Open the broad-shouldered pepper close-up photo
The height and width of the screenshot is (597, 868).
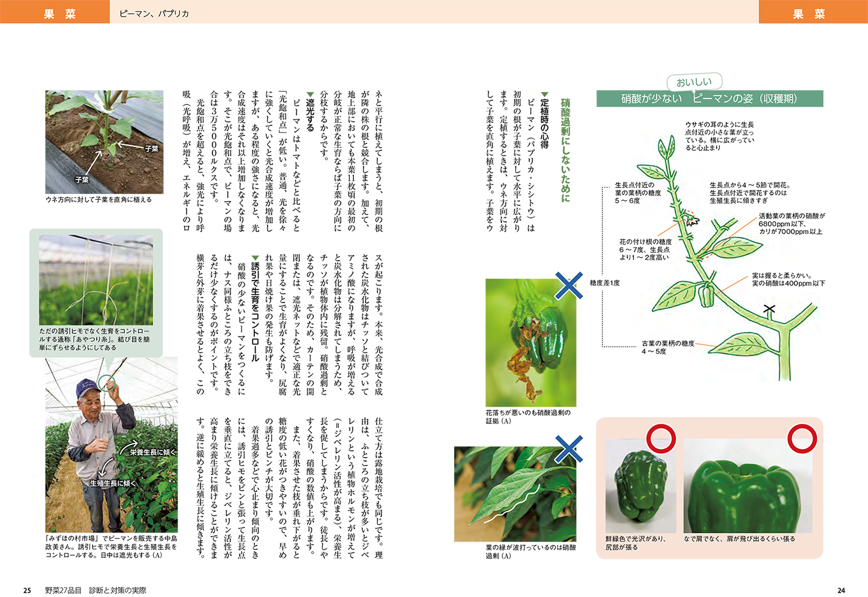tap(748, 487)
